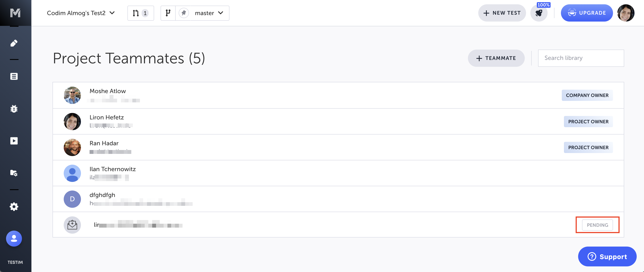Open the runs play icon

(14, 141)
